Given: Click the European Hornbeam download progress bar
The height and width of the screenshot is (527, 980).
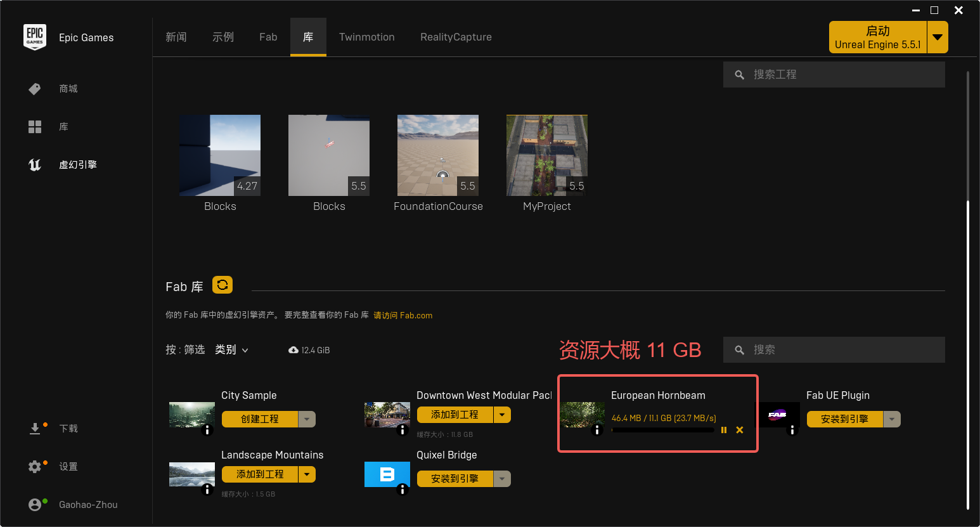Looking at the screenshot, I should click(x=662, y=430).
